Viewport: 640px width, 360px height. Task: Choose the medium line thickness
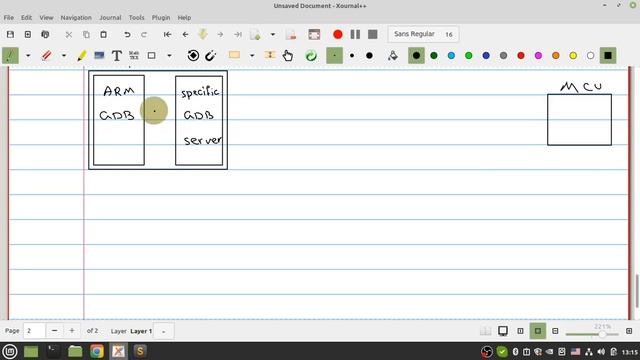pyautogui.click(x=352, y=56)
